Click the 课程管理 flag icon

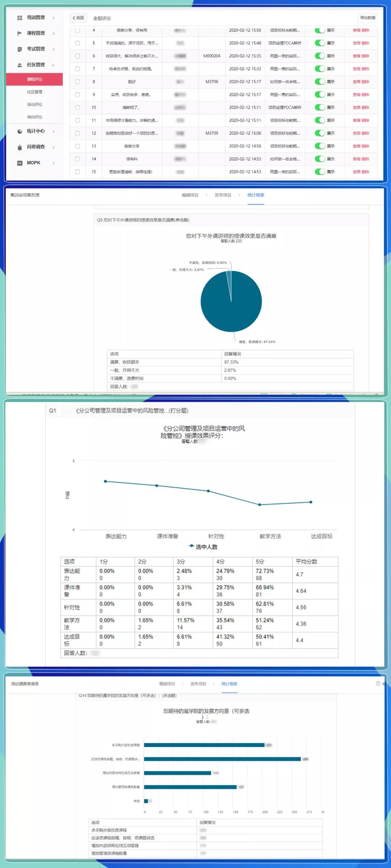click(20, 33)
